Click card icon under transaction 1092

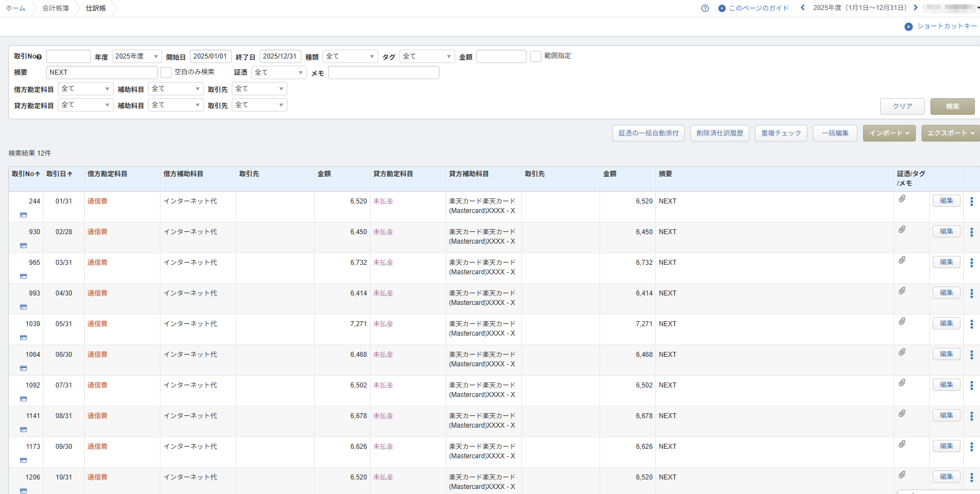click(x=23, y=399)
